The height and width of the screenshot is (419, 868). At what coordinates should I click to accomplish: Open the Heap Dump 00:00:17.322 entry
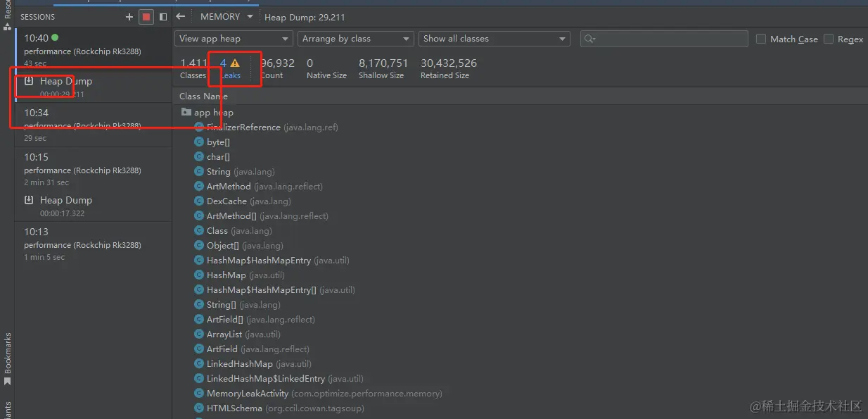click(94, 206)
